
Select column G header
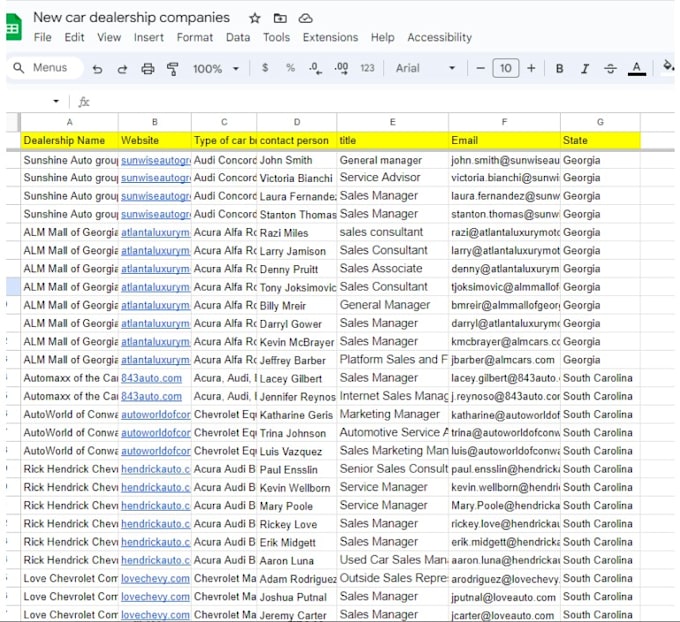[600, 122]
